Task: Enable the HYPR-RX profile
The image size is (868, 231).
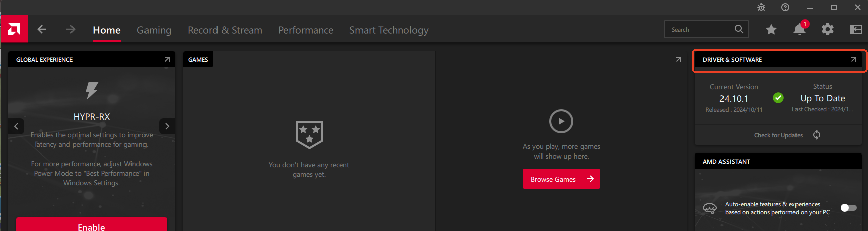Action: click(x=92, y=224)
